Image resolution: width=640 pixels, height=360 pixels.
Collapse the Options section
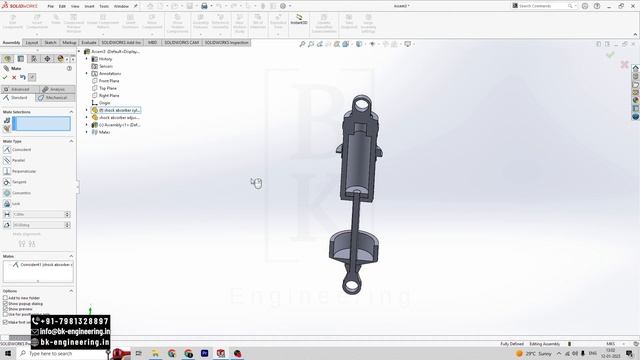[x=71, y=291]
